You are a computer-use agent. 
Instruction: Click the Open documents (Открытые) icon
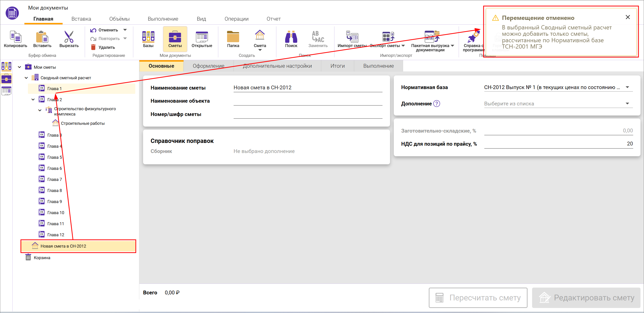point(202,37)
